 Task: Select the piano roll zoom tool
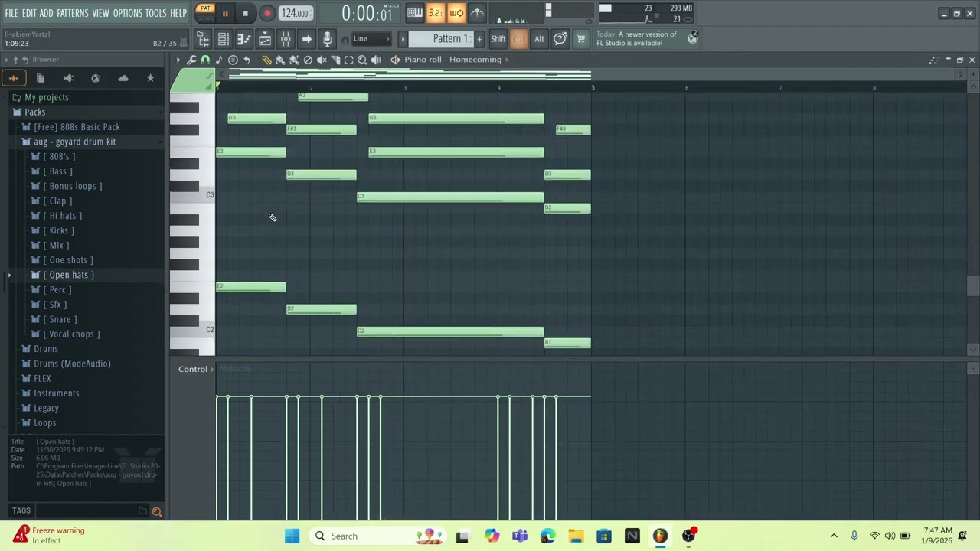click(x=363, y=60)
